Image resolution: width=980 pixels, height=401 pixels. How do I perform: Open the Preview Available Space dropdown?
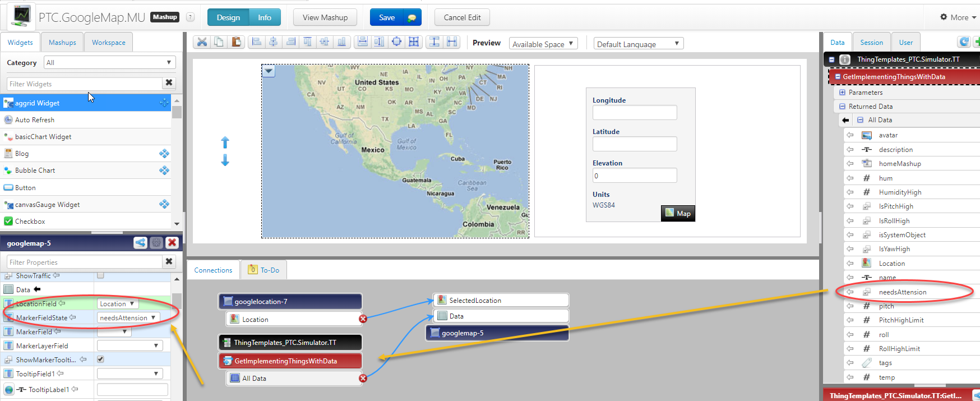[x=543, y=44]
